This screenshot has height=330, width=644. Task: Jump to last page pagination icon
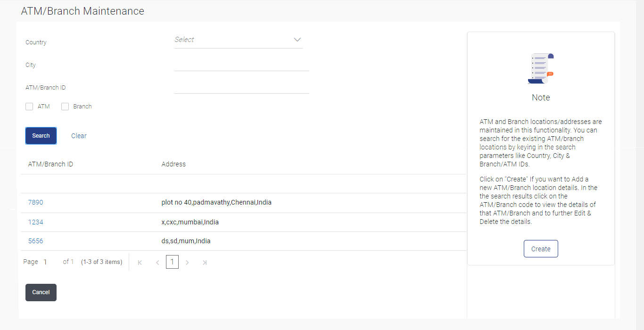click(205, 263)
